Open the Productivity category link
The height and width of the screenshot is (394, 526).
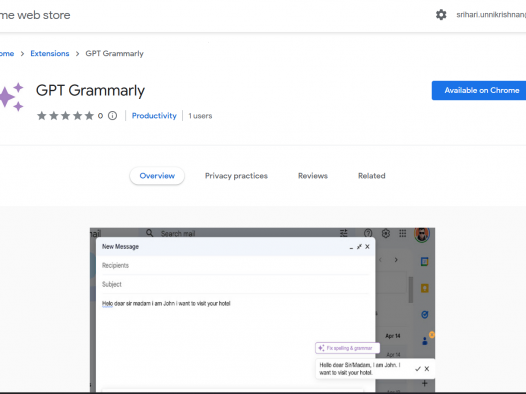click(154, 116)
